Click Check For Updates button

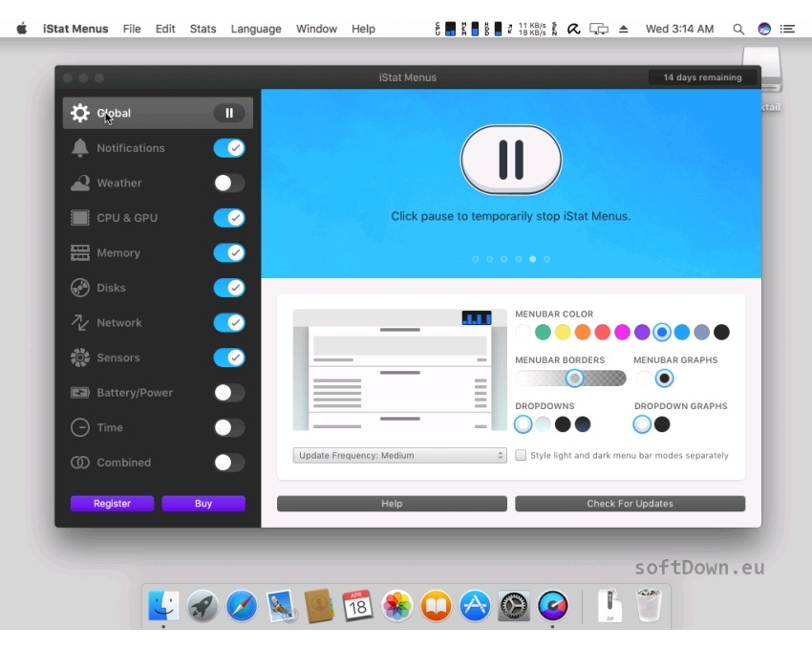(630, 504)
